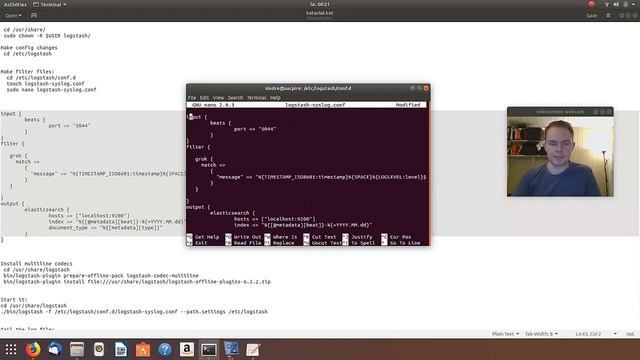The image size is (640, 360).
Task: Switch to the Terminal icon in the dock
Action: [209, 349]
